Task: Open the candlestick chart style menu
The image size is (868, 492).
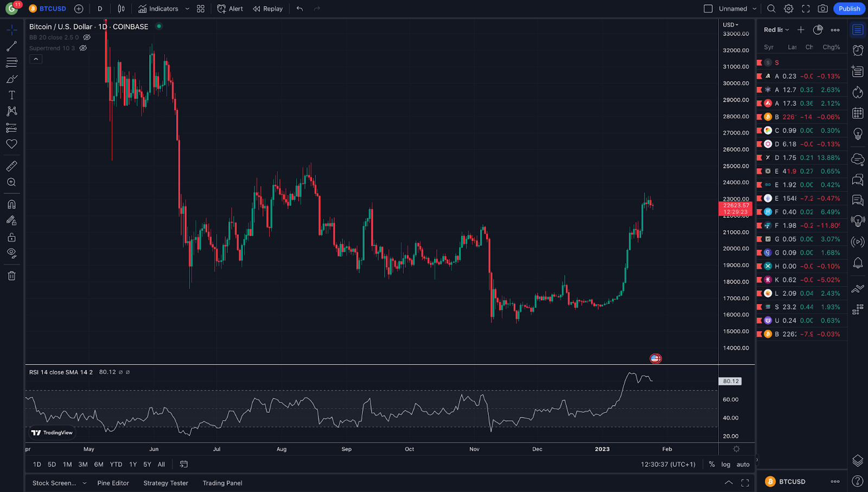Action: [x=121, y=9]
